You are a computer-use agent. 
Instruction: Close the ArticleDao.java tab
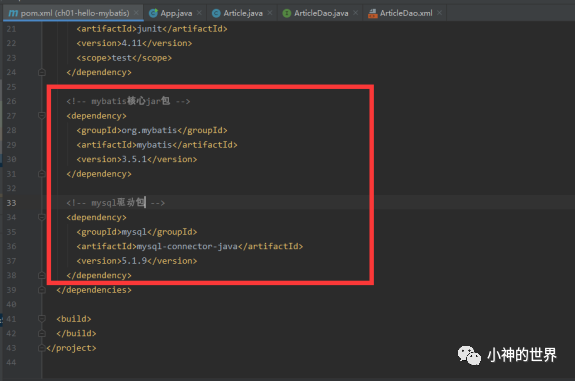pyautogui.click(x=356, y=13)
